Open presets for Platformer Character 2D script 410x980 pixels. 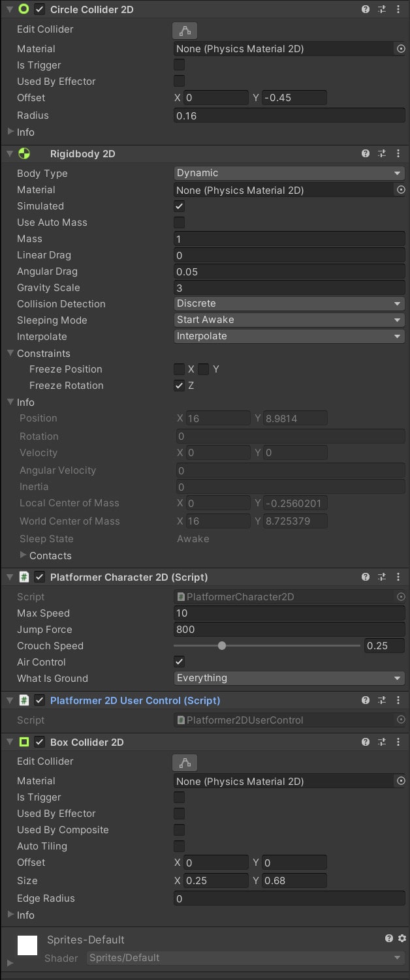click(382, 577)
